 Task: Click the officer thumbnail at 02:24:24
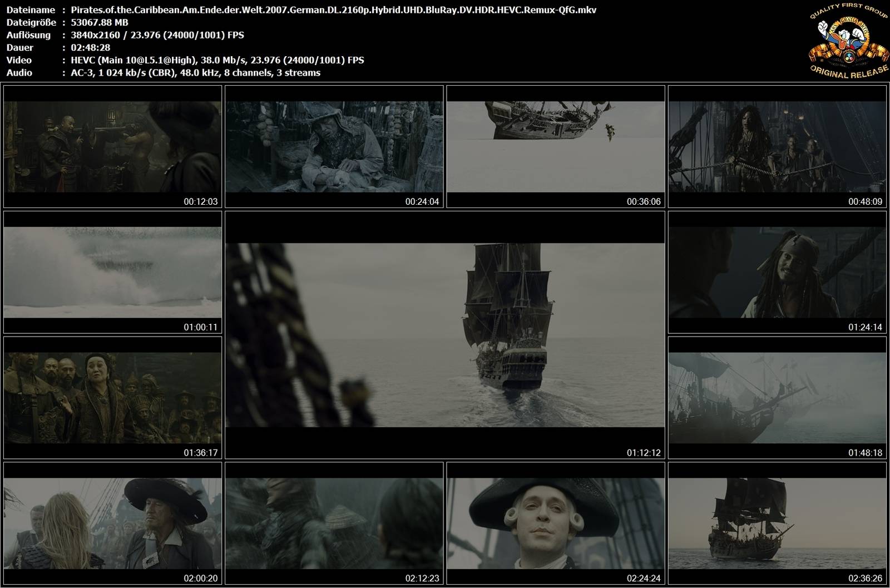click(x=556, y=523)
